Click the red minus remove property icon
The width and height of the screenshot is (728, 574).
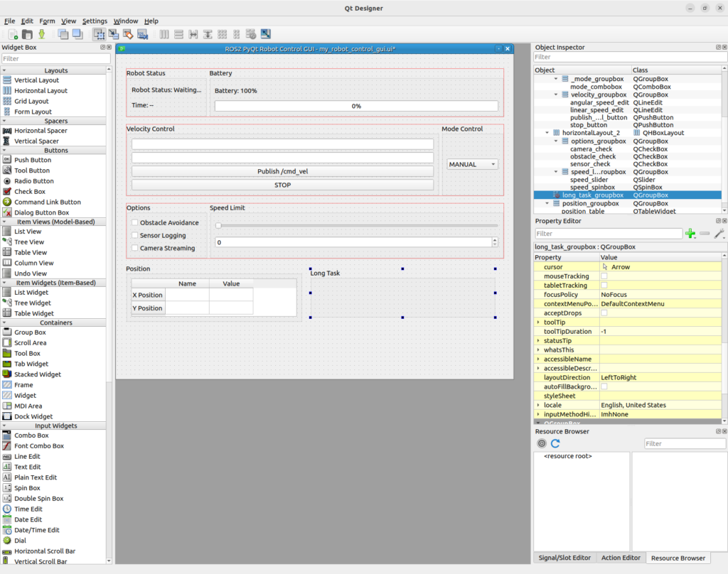(x=705, y=234)
